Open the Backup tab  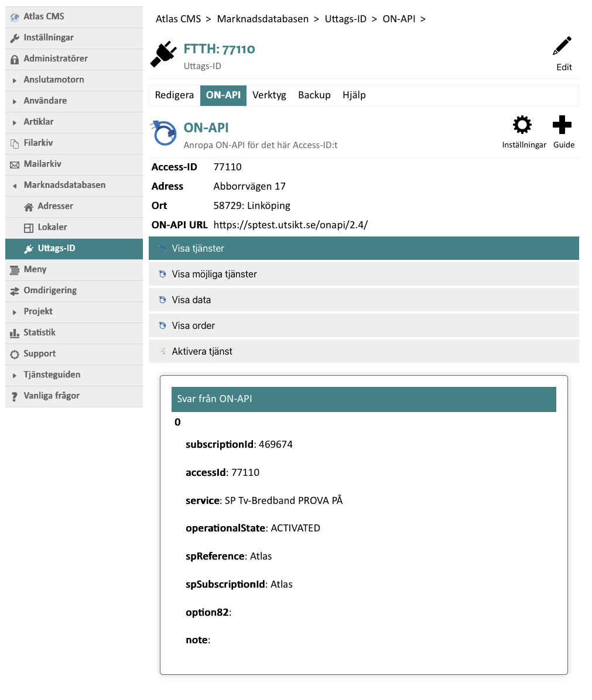[x=314, y=95]
